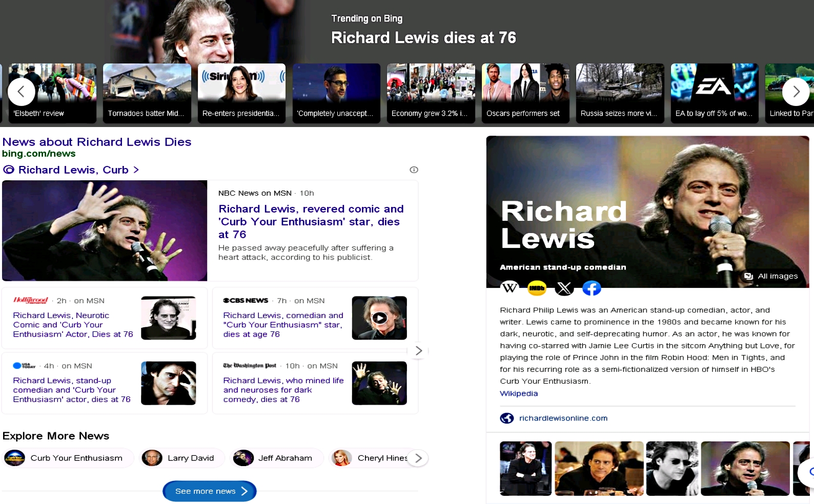Expand Explore More News chips with chevron
814x504 pixels.
coord(418,458)
